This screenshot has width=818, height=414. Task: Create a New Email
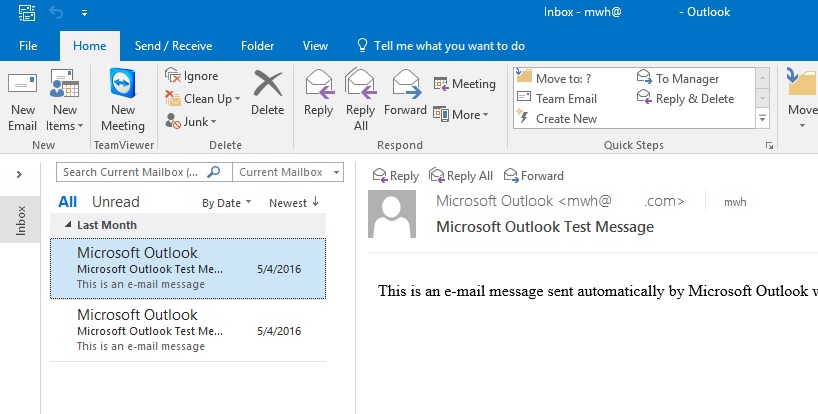click(x=22, y=102)
